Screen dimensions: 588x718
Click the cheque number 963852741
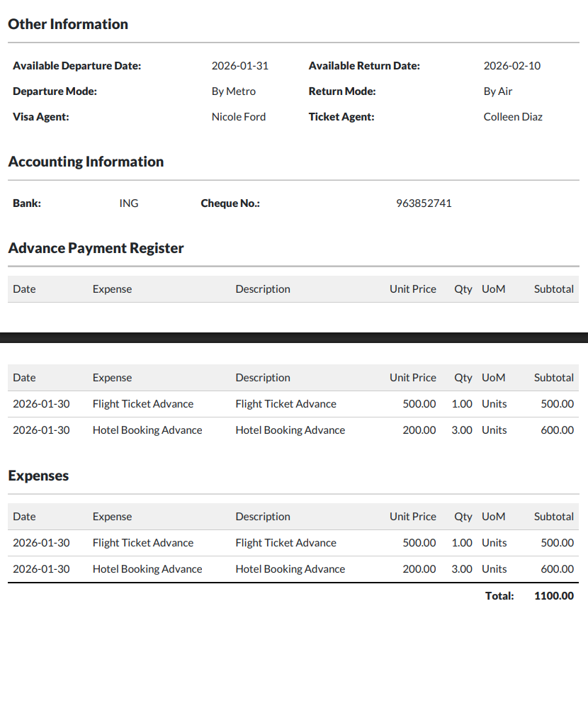[424, 203]
